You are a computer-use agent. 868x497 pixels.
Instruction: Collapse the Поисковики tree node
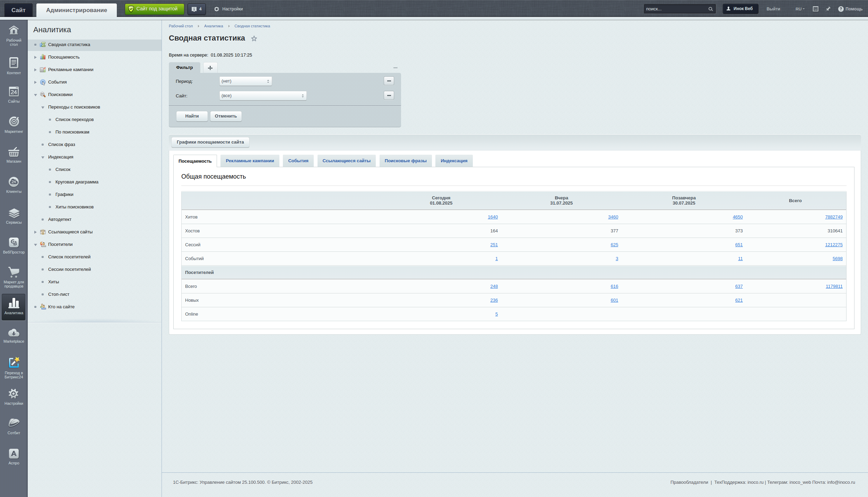pyautogui.click(x=35, y=95)
